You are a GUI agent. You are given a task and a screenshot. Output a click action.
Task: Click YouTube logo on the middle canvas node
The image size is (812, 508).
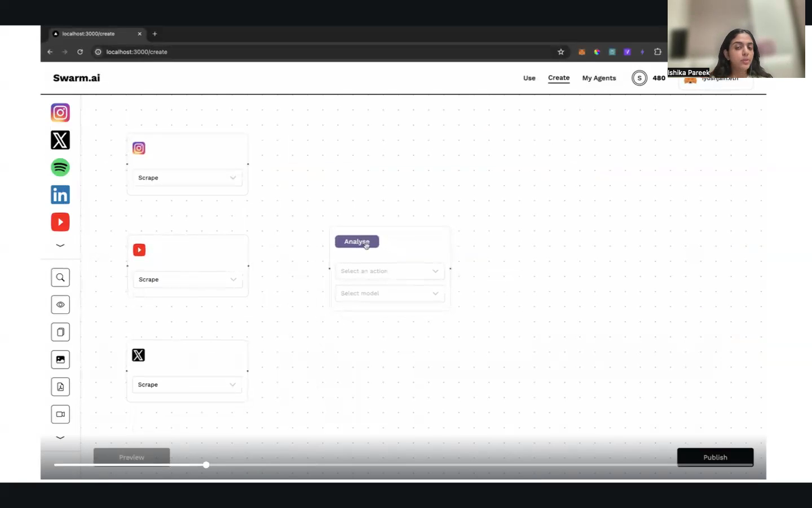point(139,249)
